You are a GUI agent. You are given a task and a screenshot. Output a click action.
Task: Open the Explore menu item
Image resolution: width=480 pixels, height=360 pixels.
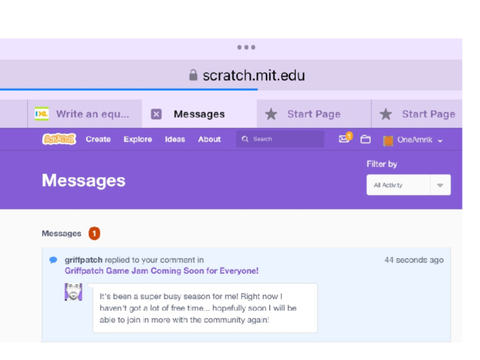point(138,139)
